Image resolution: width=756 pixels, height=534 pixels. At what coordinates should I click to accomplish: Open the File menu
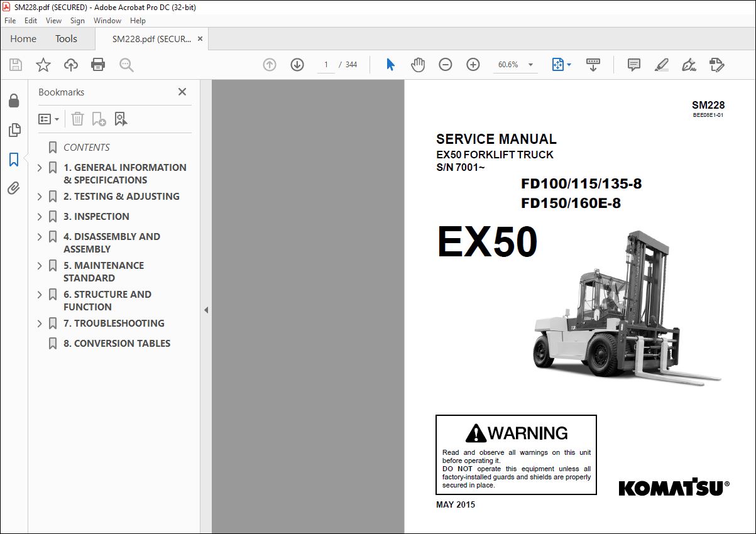tap(10, 21)
